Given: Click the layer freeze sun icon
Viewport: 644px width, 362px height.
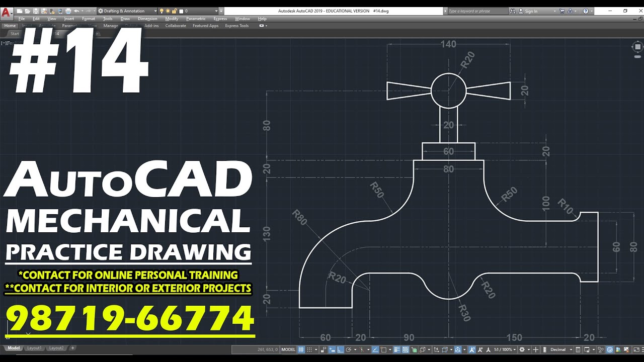Looking at the screenshot, I should 168,11.
